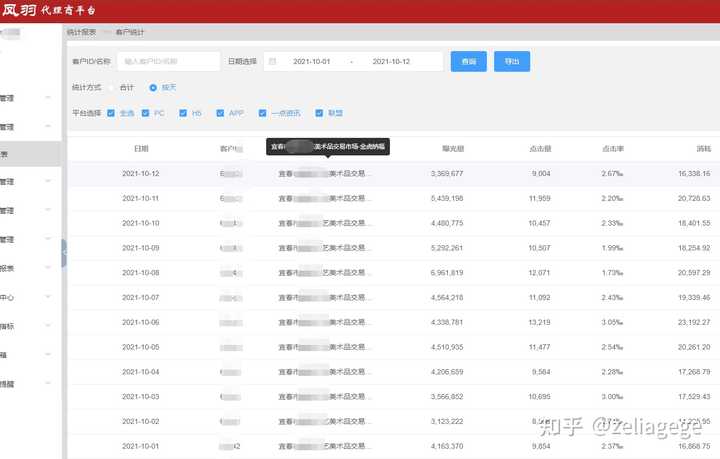720x459 pixels.
Task: Uncheck the PC platform checkbox
Action: click(x=145, y=113)
